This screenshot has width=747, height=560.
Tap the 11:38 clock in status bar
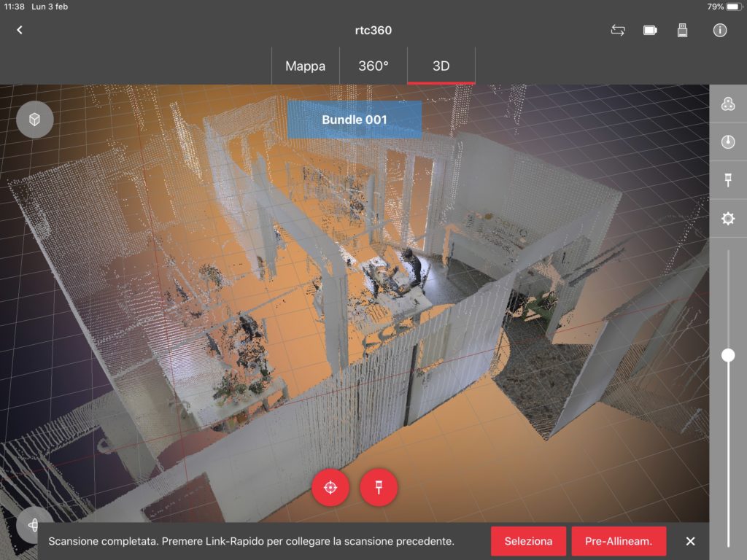point(14,7)
